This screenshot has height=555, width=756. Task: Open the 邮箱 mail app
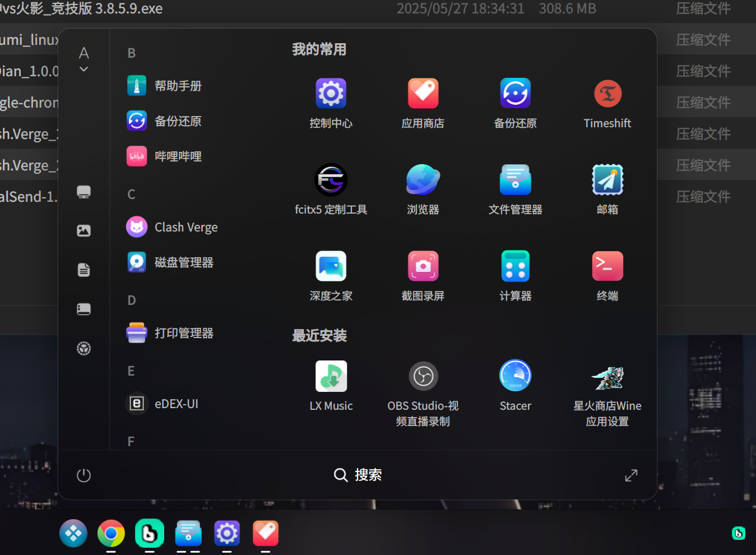pyautogui.click(x=607, y=190)
